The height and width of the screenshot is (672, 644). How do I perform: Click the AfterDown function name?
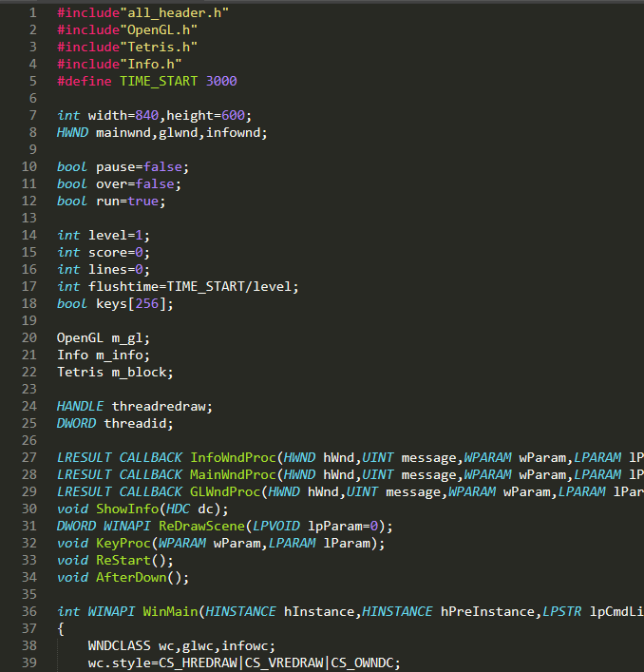pyautogui.click(x=131, y=578)
